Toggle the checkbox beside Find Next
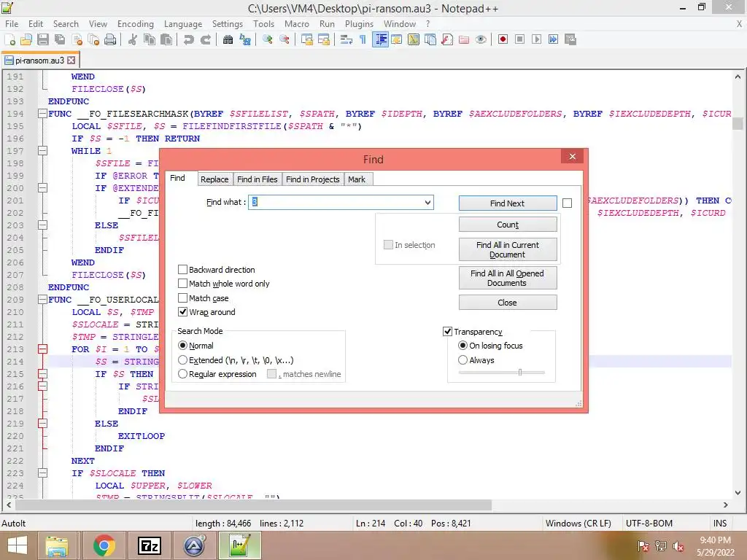747x560 pixels. [567, 203]
